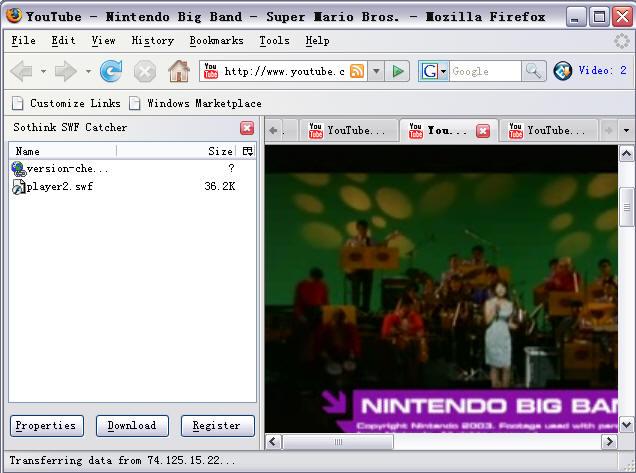Open the File menu
The height and width of the screenshot is (473, 636).
[x=23, y=41]
